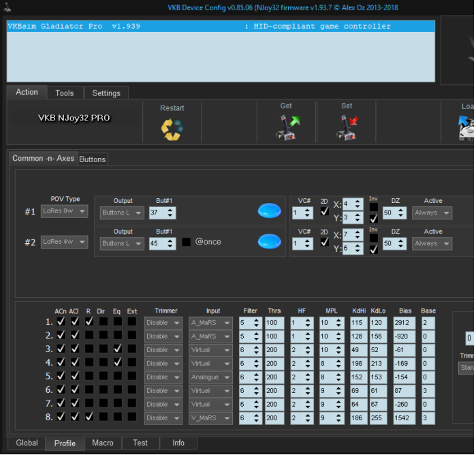Image resolution: width=476 pixels, height=455 pixels.
Task: Toggle the R checkbox on axis row 8
Action: [89, 417]
